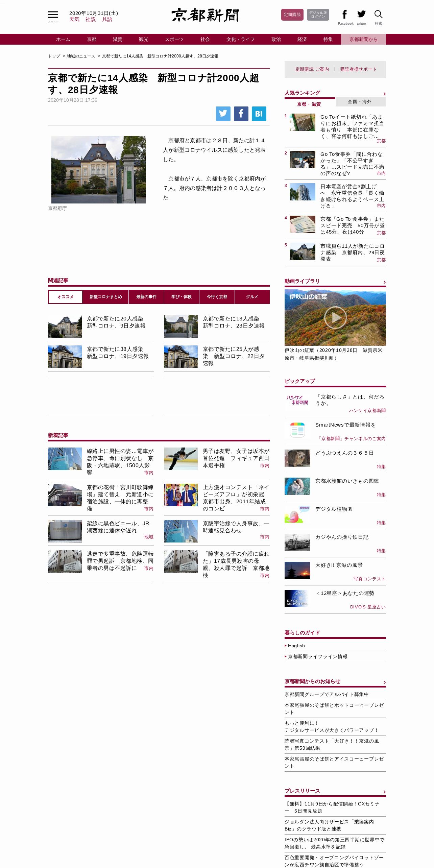
Task: Select the 京都・滋賀 ranking tab
Action: 309,104
